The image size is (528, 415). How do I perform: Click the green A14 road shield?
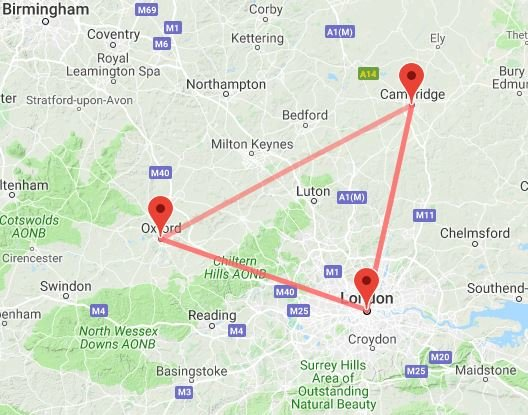coord(368,74)
